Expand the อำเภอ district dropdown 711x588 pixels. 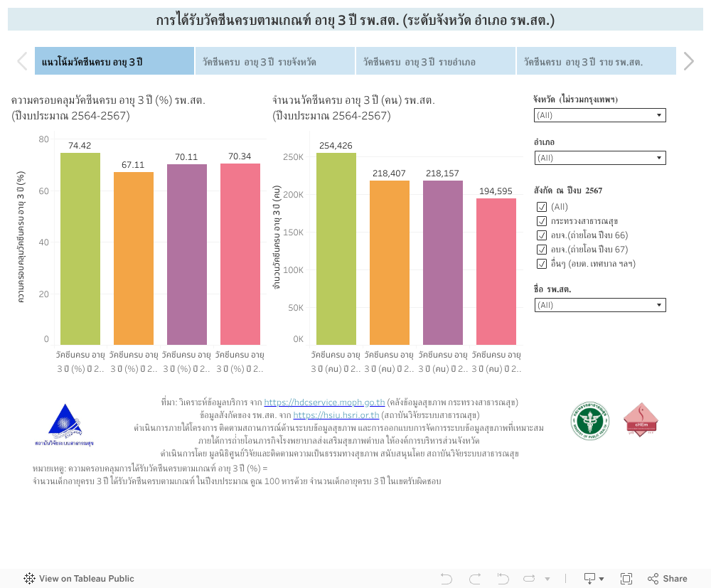[600, 158]
